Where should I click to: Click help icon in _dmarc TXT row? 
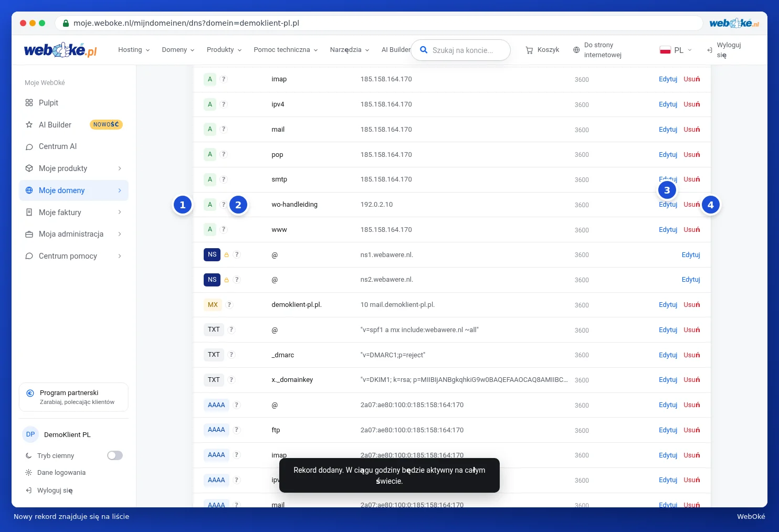coord(231,355)
